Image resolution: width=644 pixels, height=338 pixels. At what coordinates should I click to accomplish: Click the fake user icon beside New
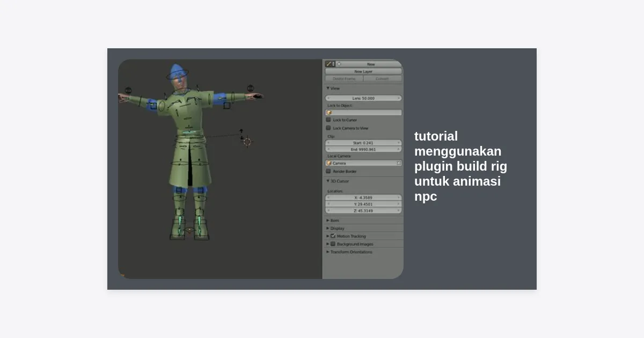click(x=339, y=64)
